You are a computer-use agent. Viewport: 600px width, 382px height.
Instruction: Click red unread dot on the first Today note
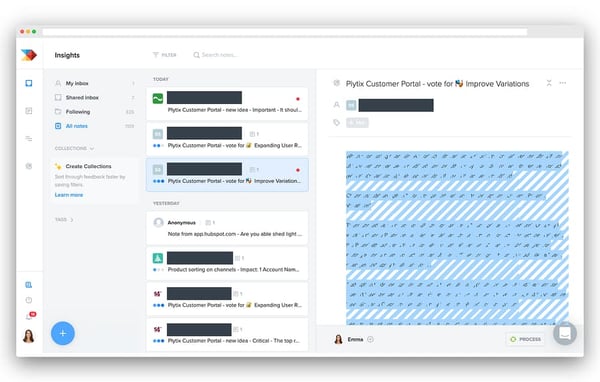[298, 99]
